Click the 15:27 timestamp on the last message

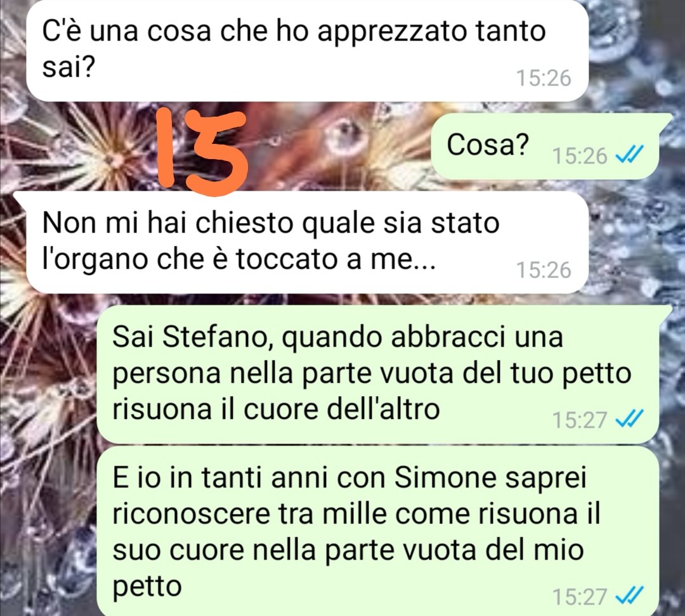point(580,597)
